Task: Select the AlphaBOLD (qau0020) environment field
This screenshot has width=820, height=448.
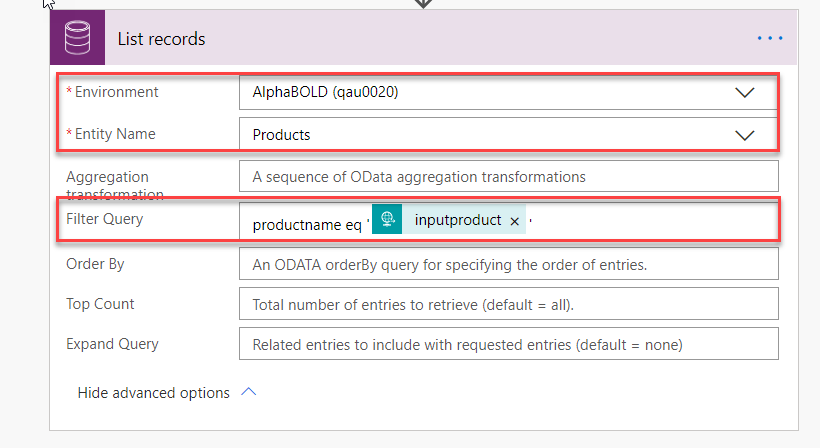Action: 508,93
